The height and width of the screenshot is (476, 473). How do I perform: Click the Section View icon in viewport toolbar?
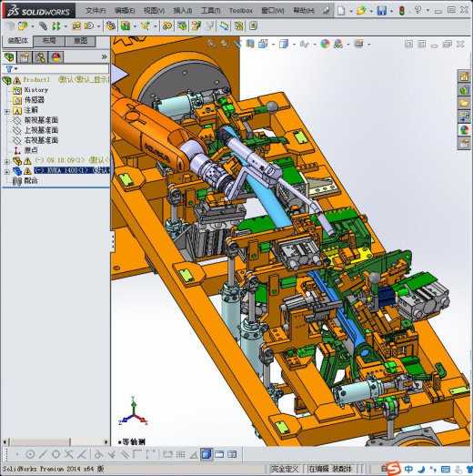coord(250,44)
